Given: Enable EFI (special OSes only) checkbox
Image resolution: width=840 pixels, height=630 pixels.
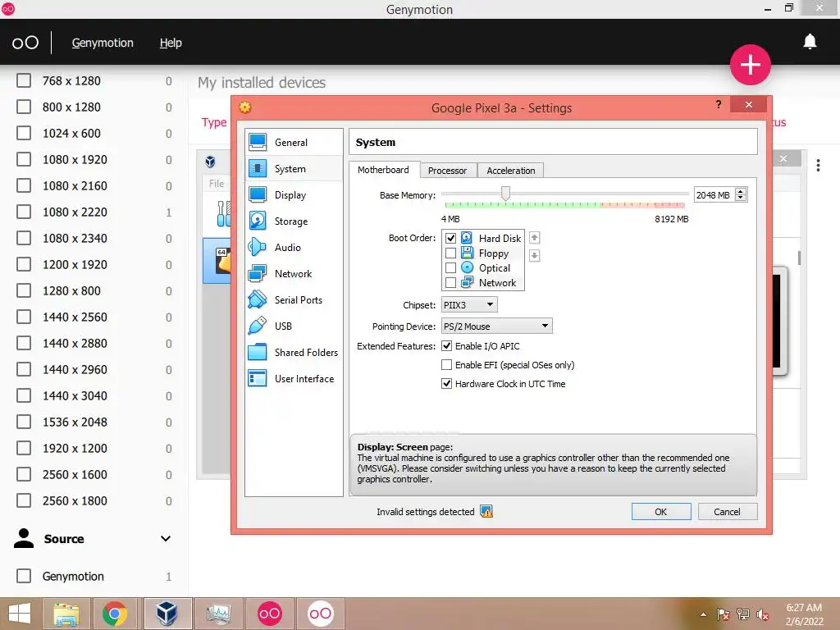Looking at the screenshot, I should pyautogui.click(x=446, y=365).
